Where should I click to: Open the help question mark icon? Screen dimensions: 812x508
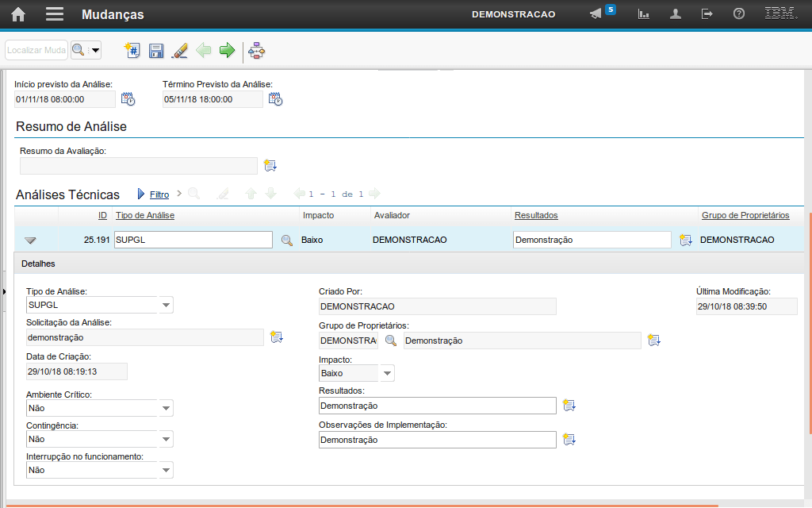tap(739, 14)
